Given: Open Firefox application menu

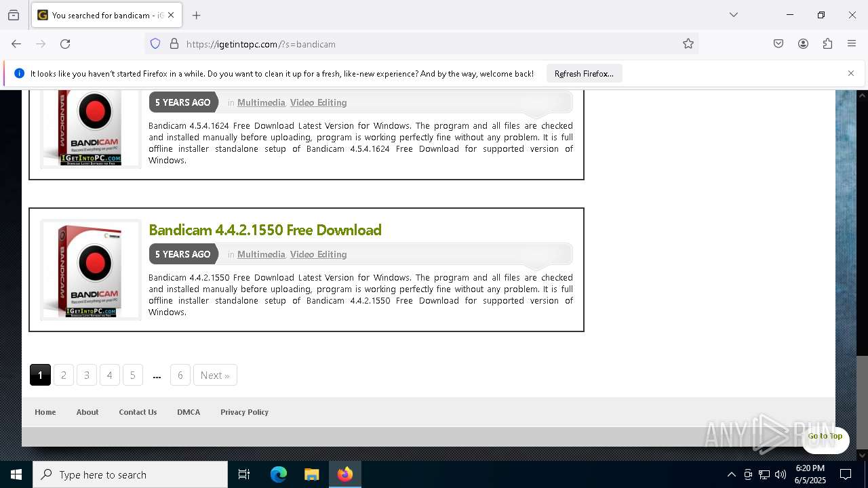Looking at the screenshot, I should (852, 44).
